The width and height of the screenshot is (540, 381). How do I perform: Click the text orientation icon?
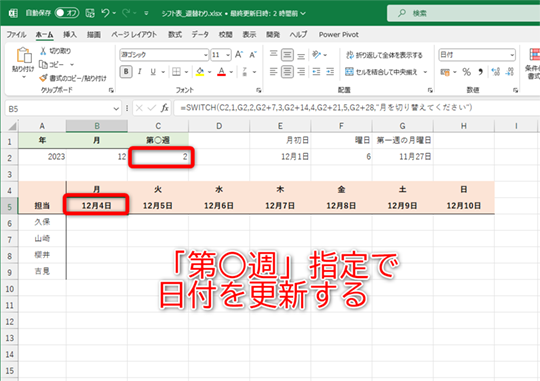click(316, 54)
